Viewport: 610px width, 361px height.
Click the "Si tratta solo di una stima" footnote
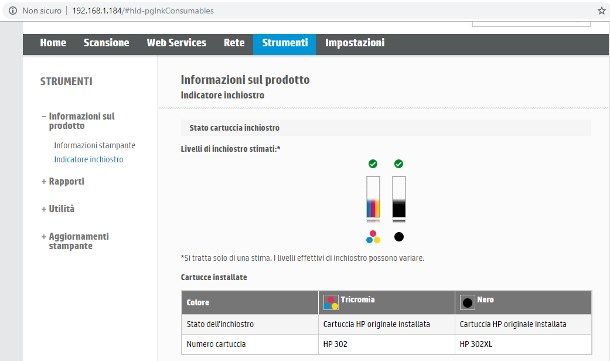[303, 258]
